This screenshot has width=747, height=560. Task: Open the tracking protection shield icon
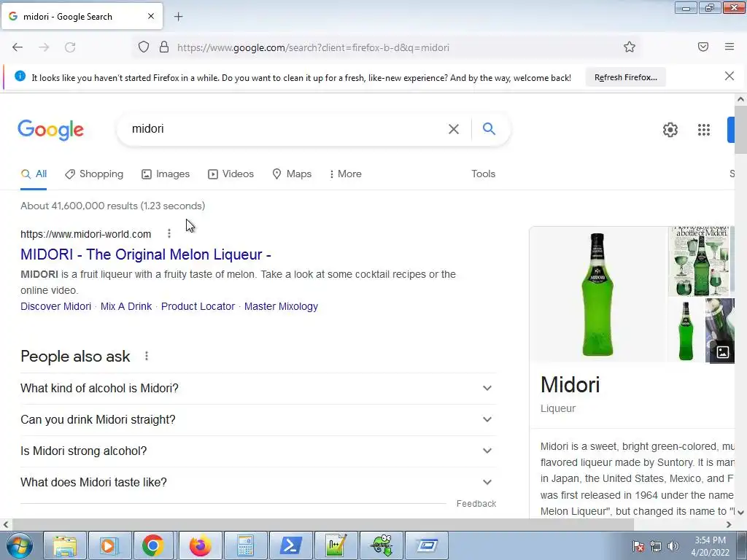[x=144, y=47]
